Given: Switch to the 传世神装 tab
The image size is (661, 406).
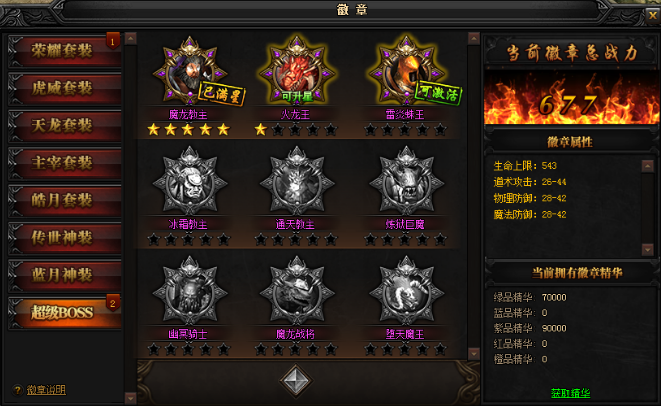Looking at the screenshot, I should [x=64, y=238].
